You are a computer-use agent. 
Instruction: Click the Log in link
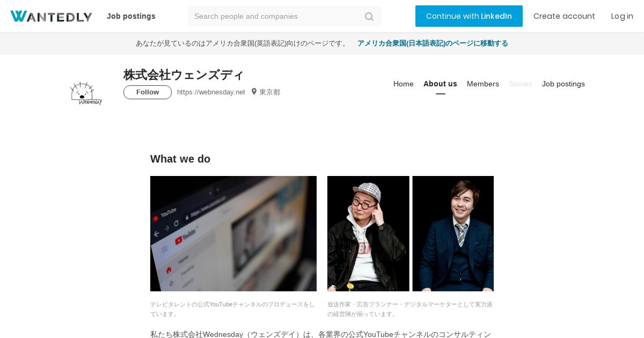click(x=622, y=16)
